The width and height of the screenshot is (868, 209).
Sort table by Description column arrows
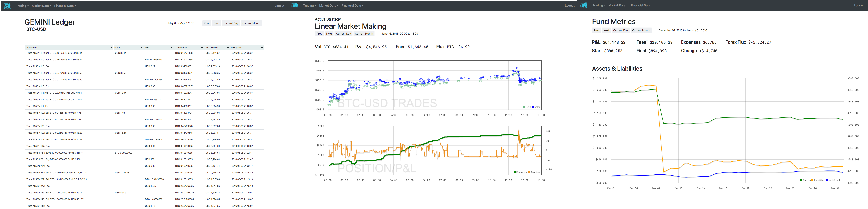click(112, 47)
